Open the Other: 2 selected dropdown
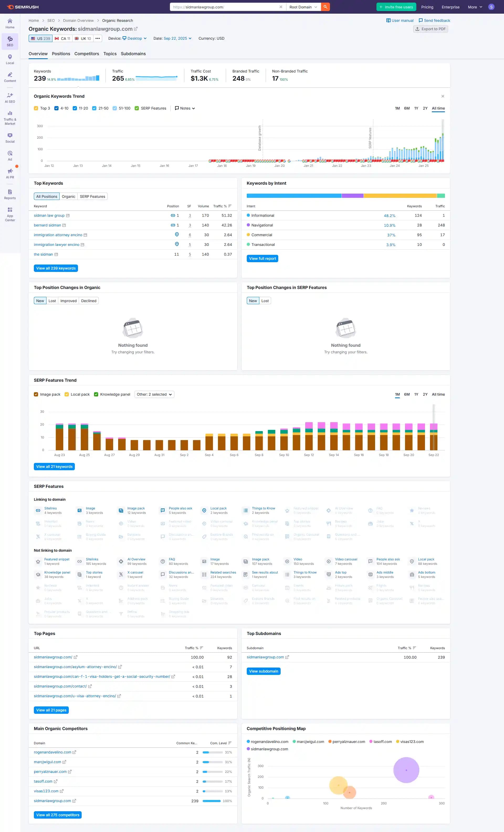Image resolution: width=504 pixels, height=832 pixels. click(x=154, y=394)
